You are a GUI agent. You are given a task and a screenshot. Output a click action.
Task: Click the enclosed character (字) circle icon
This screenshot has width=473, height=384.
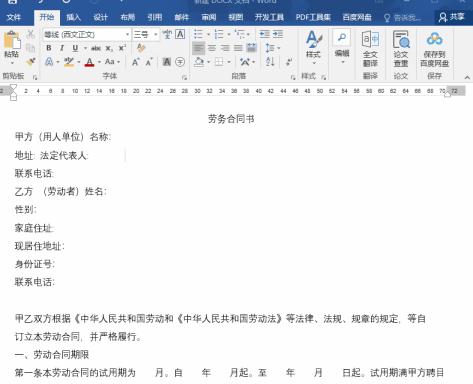point(180,62)
